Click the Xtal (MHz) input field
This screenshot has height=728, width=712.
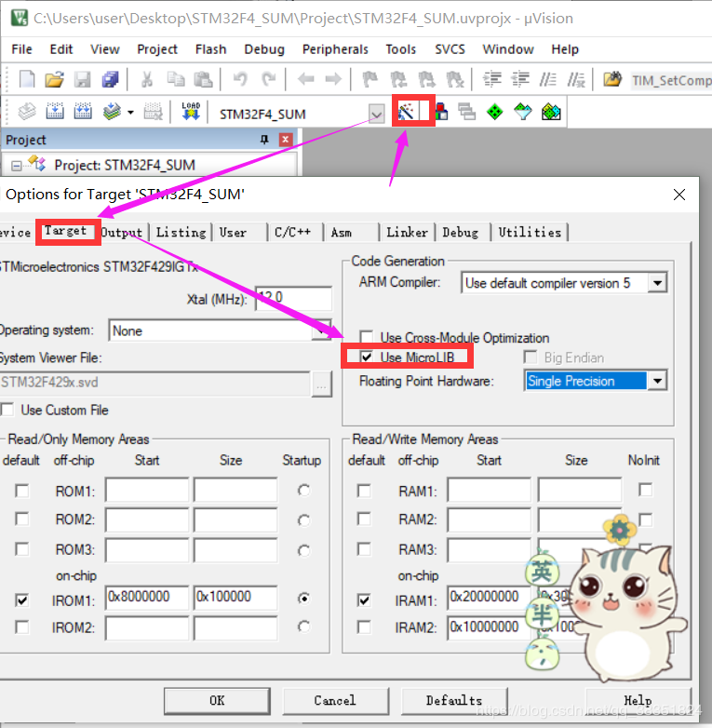(x=293, y=299)
